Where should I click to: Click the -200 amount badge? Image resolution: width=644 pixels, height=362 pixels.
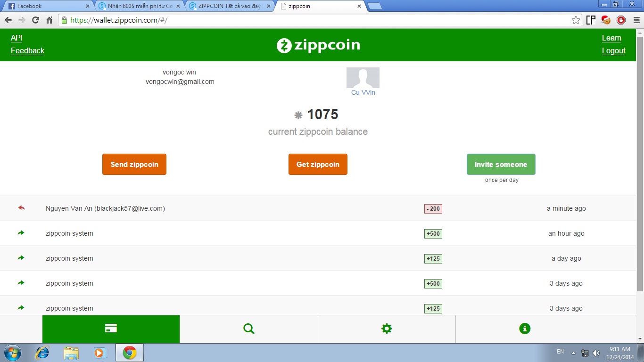pos(433,208)
